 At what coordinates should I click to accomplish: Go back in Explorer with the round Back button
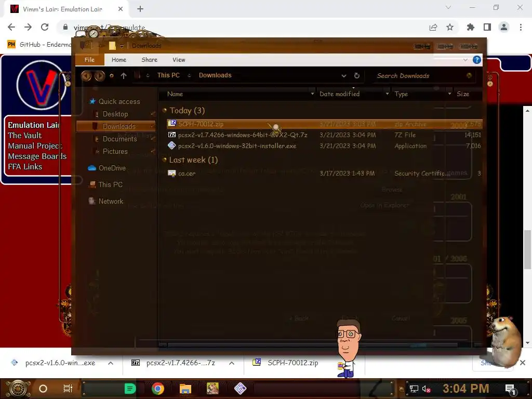pyautogui.click(x=86, y=76)
